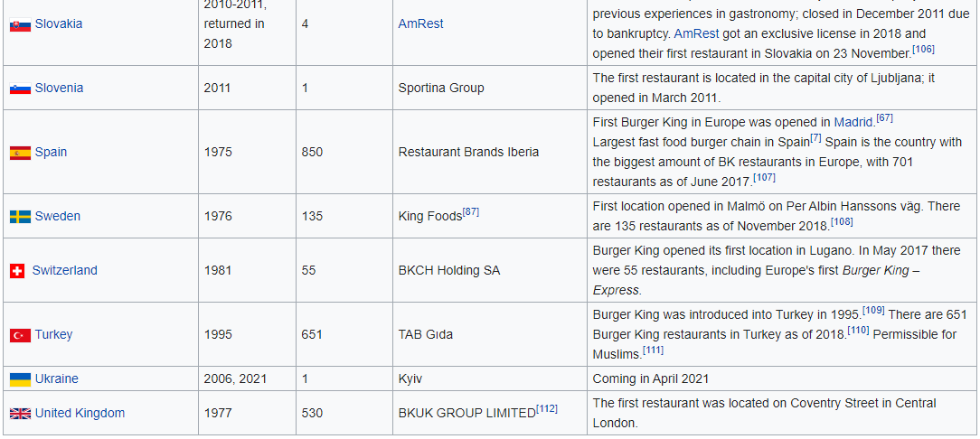The image size is (980, 439).
Task: Click the Sweden flag icon
Action: (20, 217)
